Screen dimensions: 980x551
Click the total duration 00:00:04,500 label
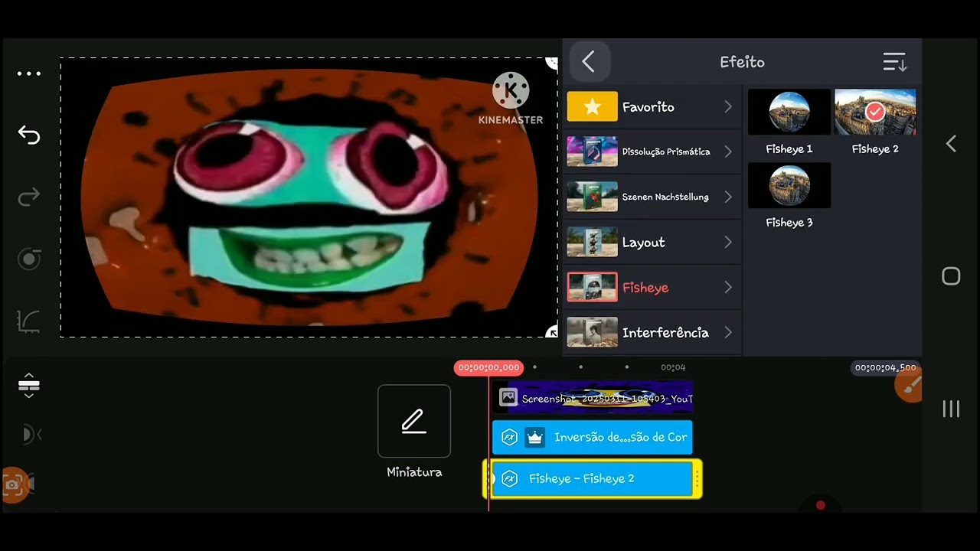[x=885, y=368]
